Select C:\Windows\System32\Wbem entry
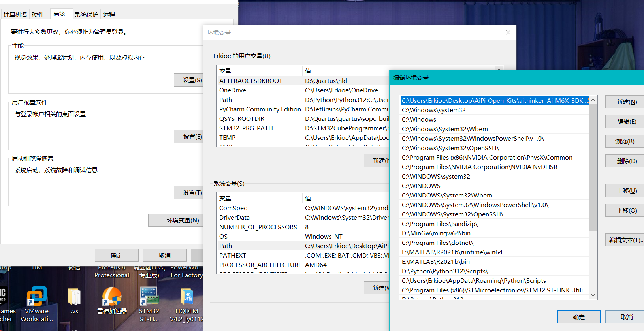644x331 pixels. point(495,129)
